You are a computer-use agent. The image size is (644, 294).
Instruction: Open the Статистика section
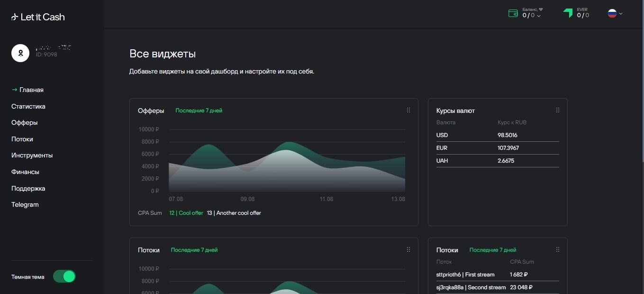pyautogui.click(x=28, y=106)
